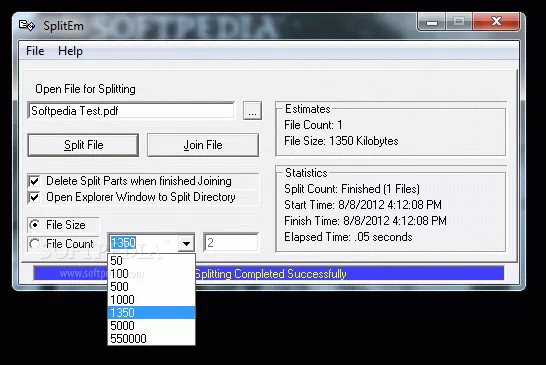Click the 'Start Time' statistics line
The height and width of the screenshot is (365, 546).
coord(363,205)
